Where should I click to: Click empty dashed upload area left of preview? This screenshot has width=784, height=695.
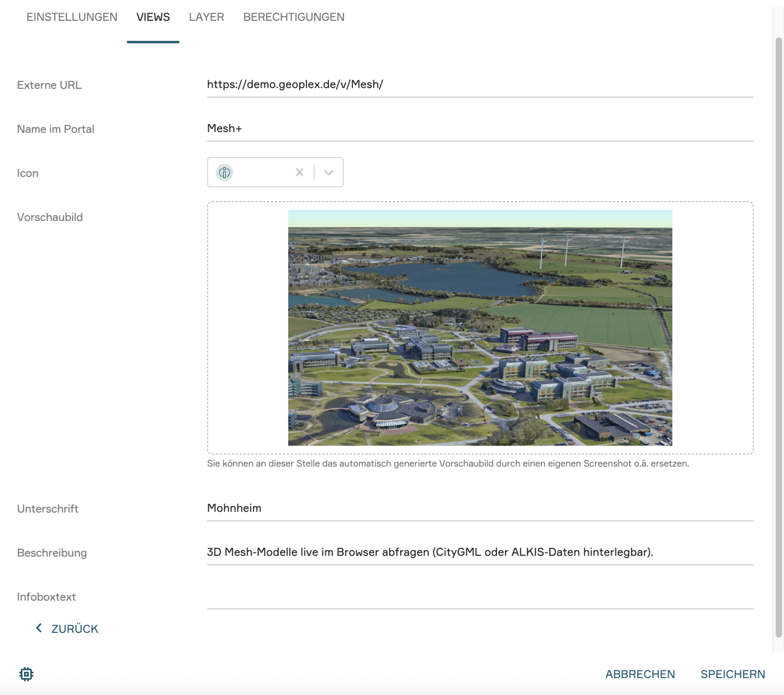click(x=247, y=327)
